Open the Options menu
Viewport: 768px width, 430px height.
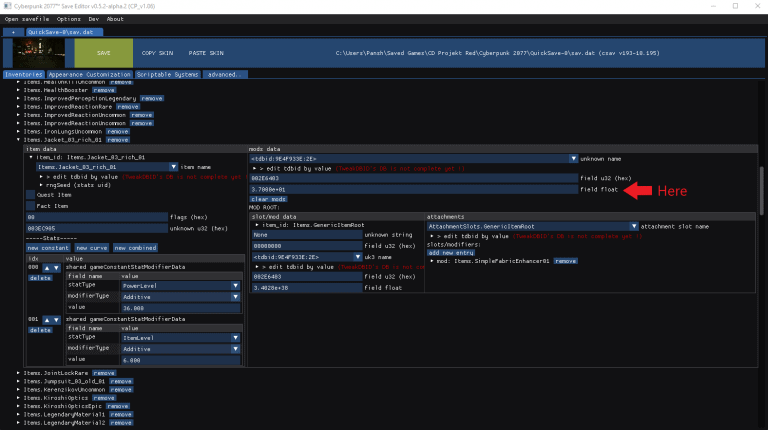click(x=69, y=19)
